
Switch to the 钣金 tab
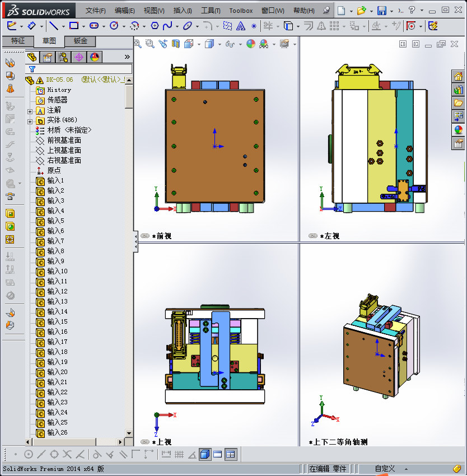[x=80, y=41]
